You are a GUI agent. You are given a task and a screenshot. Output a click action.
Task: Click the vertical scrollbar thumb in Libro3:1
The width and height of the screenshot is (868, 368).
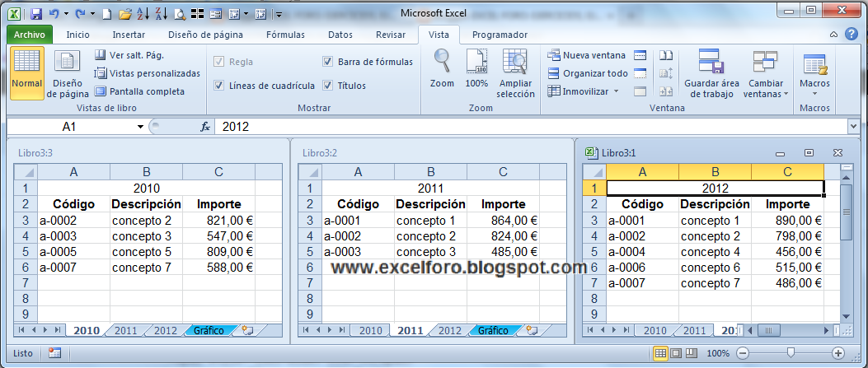coord(846,212)
